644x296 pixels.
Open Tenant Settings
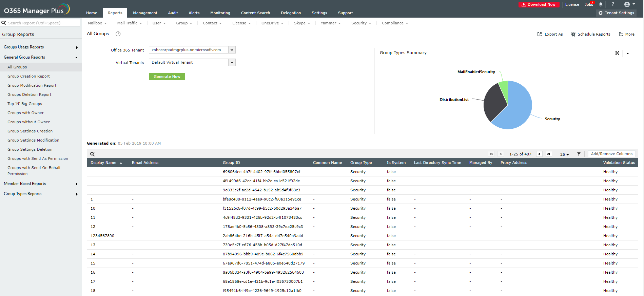616,13
